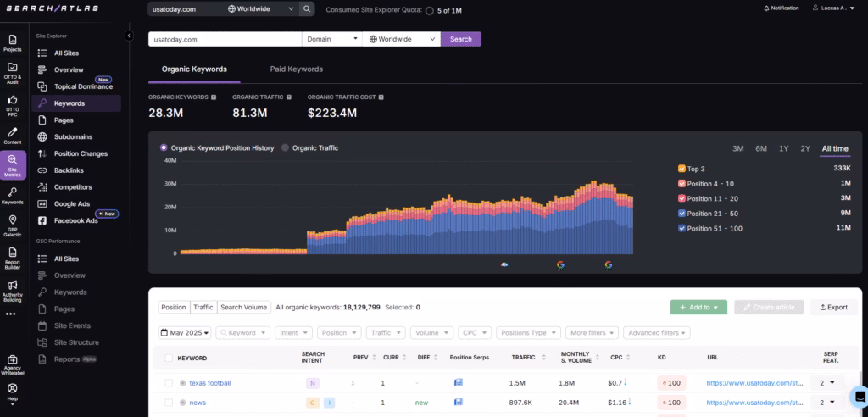Open the Intent filter dropdown
The image size is (868, 417).
[x=294, y=333]
